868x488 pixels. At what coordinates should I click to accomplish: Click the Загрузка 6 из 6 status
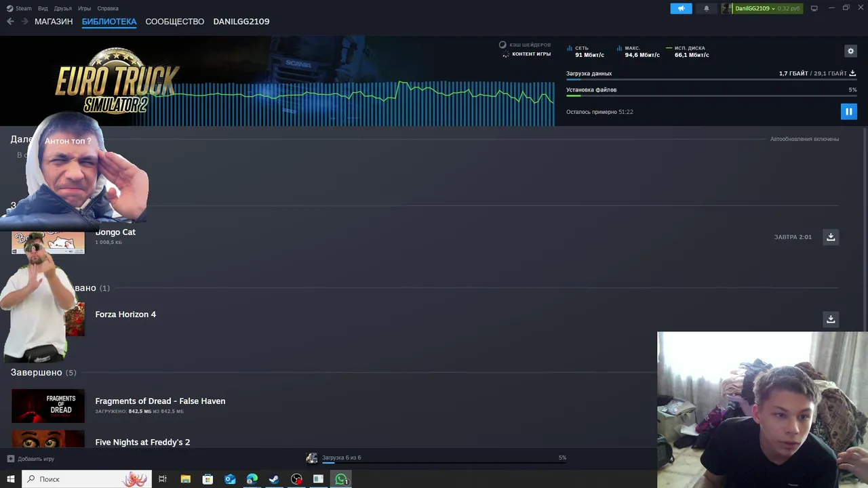click(341, 457)
